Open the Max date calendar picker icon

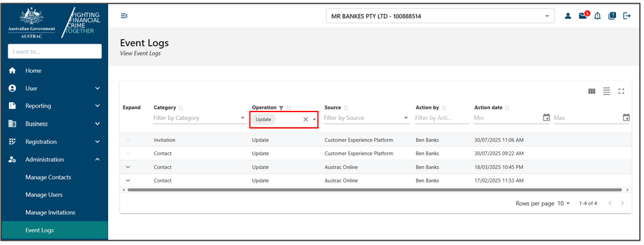click(x=626, y=118)
